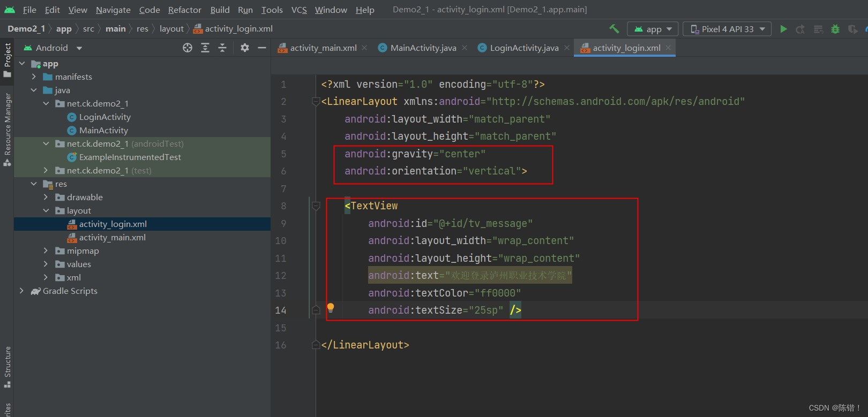Open the Edit menu
Image resolution: width=868 pixels, height=417 pixels.
(53, 10)
